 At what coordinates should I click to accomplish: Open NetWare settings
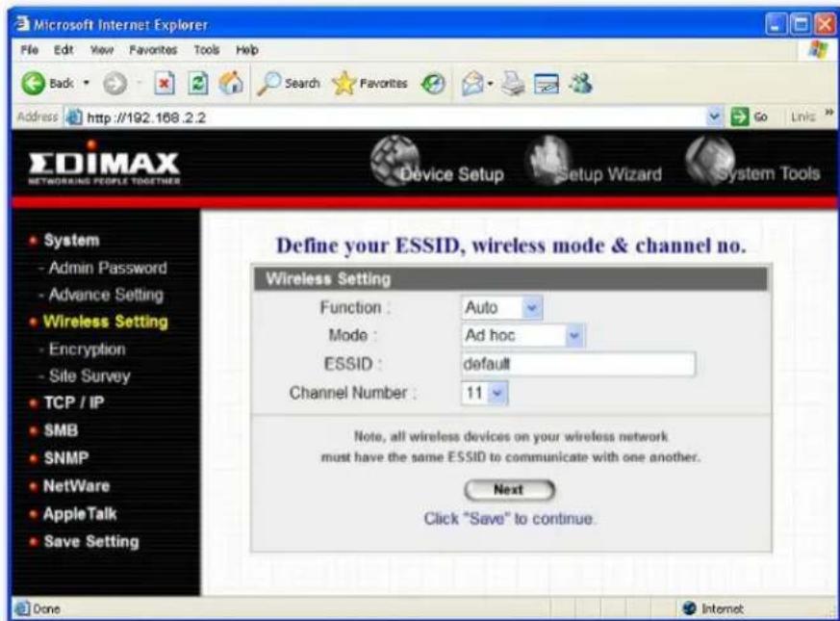pyautogui.click(x=76, y=486)
